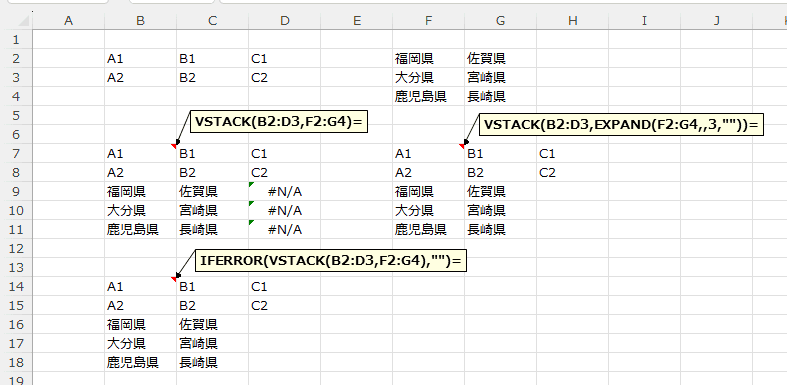Select row 5 header
Viewport: 787px width, 385px height.
tap(17, 115)
